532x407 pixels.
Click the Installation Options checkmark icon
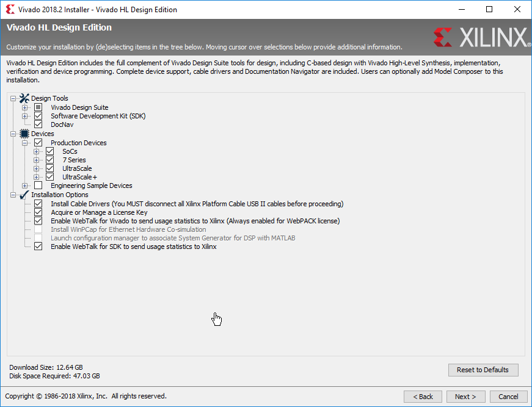click(x=24, y=195)
